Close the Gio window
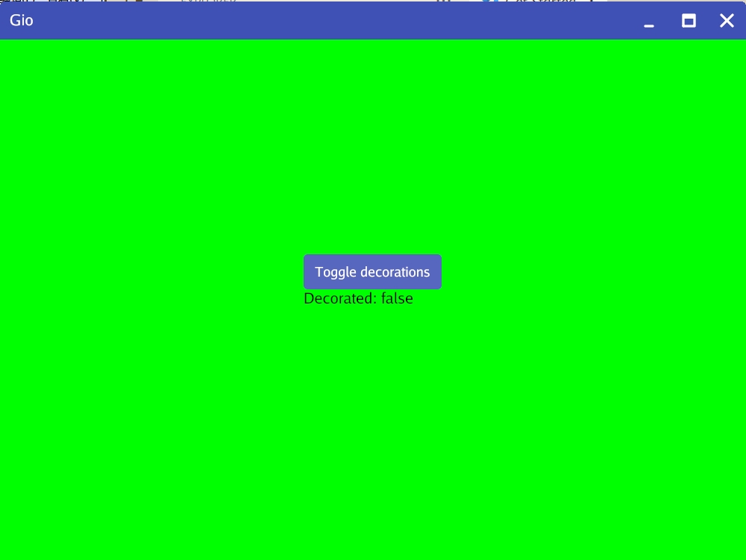 727,21
